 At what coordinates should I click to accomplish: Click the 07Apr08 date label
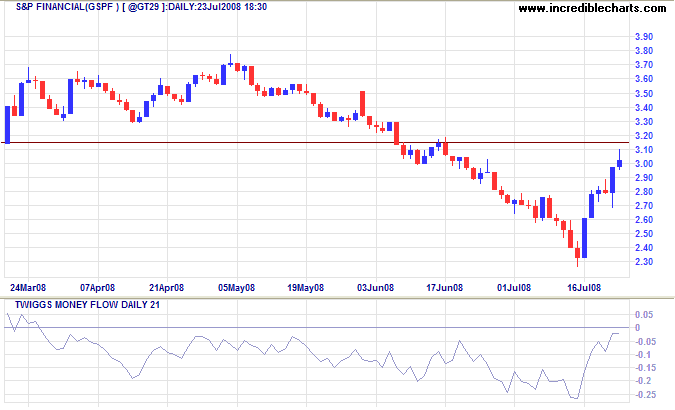(x=98, y=288)
